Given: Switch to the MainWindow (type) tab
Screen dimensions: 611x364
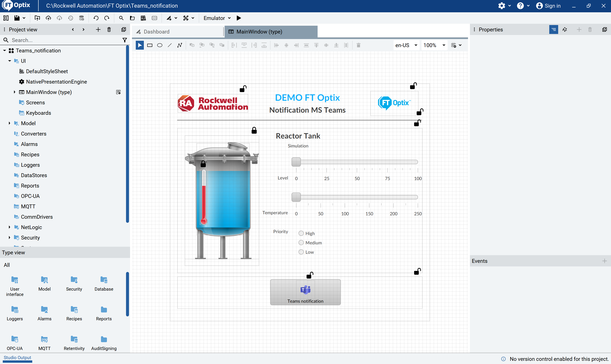Looking at the screenshot, I should click(x=271, y=32).
